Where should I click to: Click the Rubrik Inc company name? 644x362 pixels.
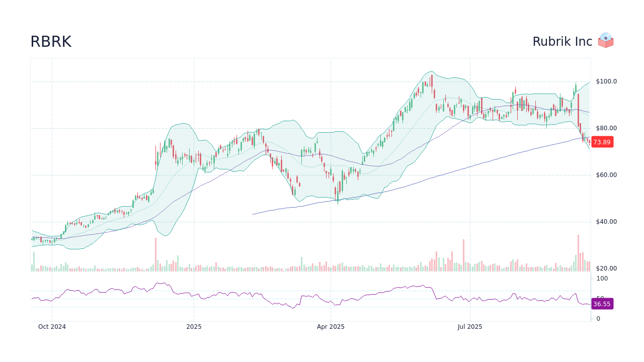[x=562, y=41]
